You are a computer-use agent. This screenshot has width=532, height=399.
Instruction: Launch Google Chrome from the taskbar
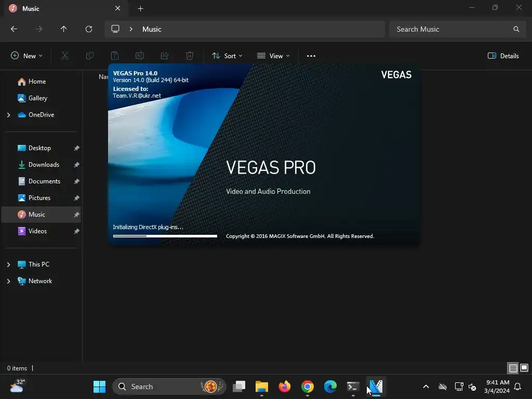click(x=308, y=387)
